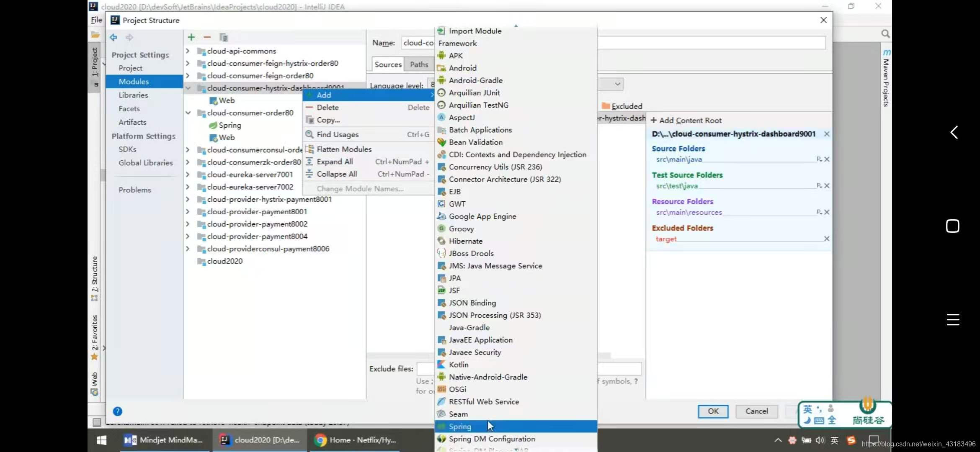Image resolution: width=980 pixels, height=452 pixels.
Task: Open Libraries in Project Settings
Action: click(x=133, y=95)
